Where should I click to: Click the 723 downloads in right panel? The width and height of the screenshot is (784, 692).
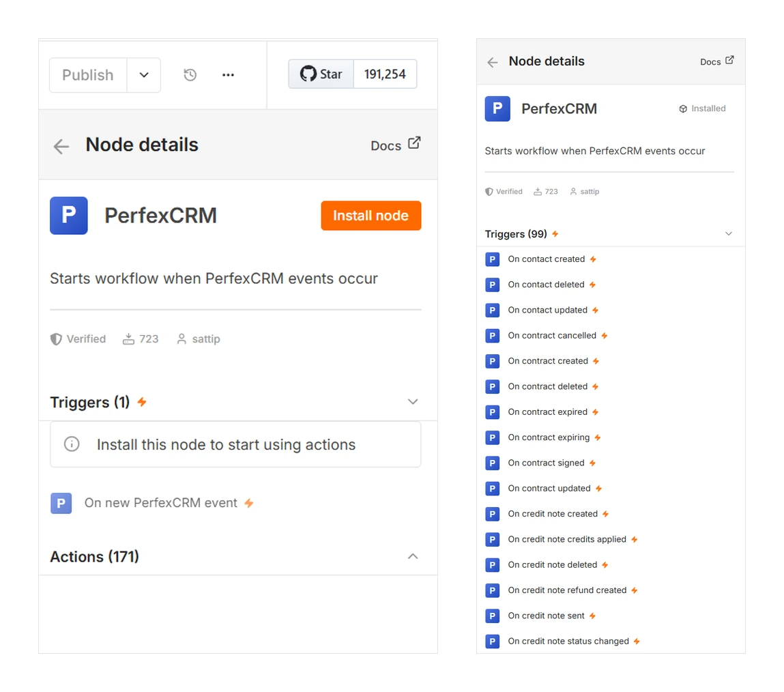pos(545,192)
